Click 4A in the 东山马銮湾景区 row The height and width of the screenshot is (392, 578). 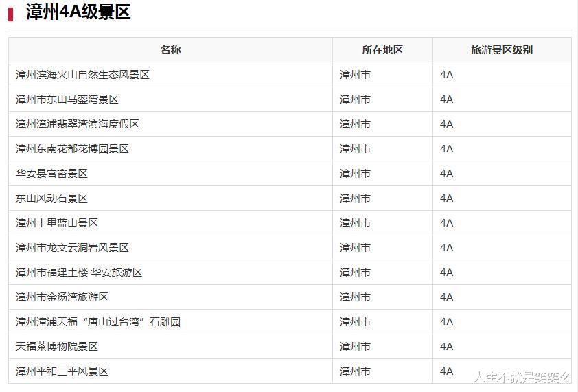(x=446, y=99)
